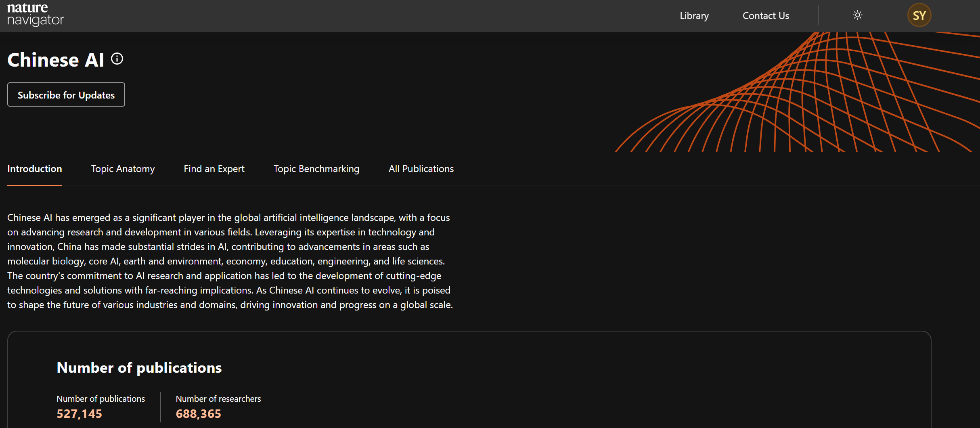
Task: Switch to Topic Benchmarking tab
Action: click(x=316, y=169)
